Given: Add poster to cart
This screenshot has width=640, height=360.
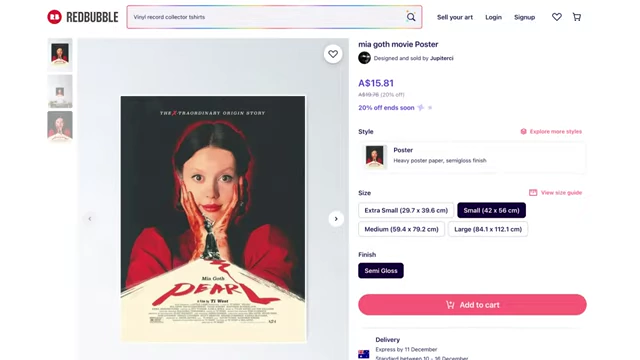Looking at the screenshot, I should click(472, 304).
